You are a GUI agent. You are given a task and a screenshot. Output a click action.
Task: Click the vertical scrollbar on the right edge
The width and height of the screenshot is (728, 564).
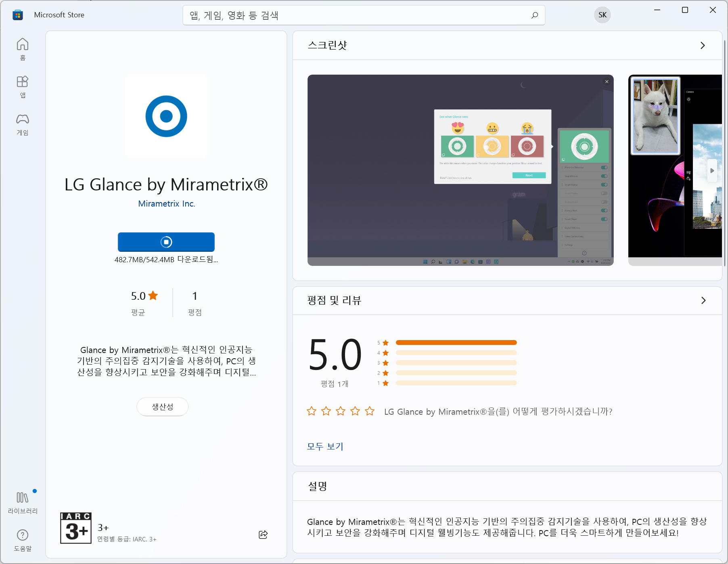725,153
